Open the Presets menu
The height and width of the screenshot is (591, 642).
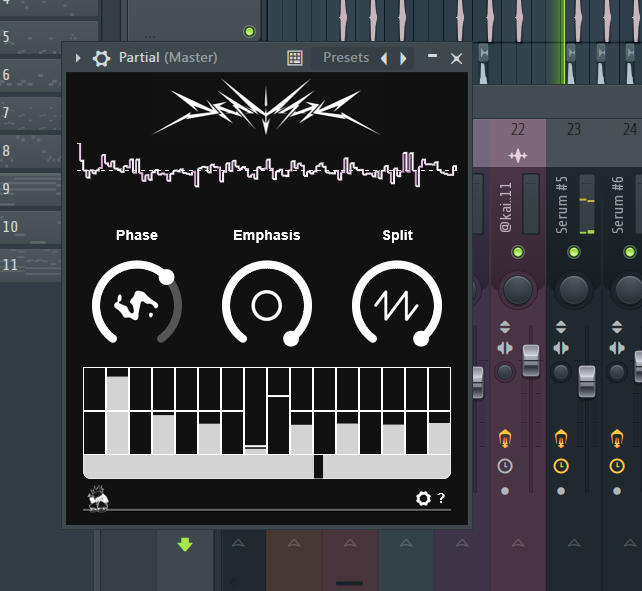pyautogui.click(x=346, y=58)
